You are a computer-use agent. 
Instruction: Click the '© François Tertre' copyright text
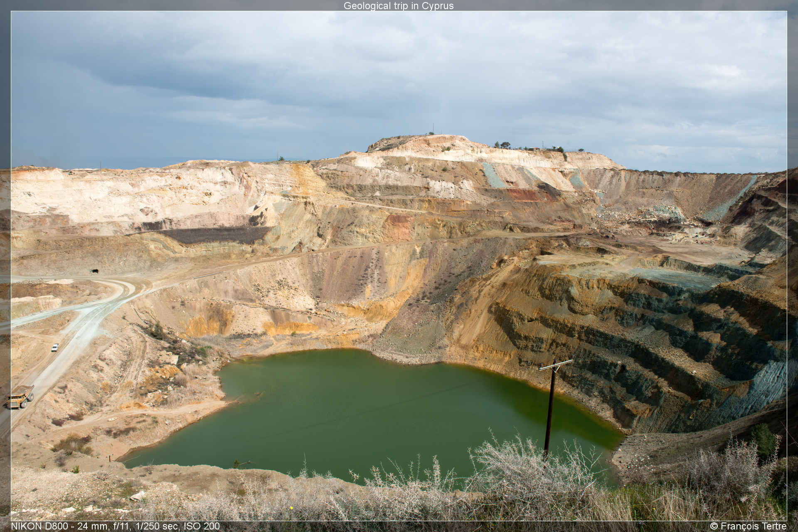pos(748,526)
